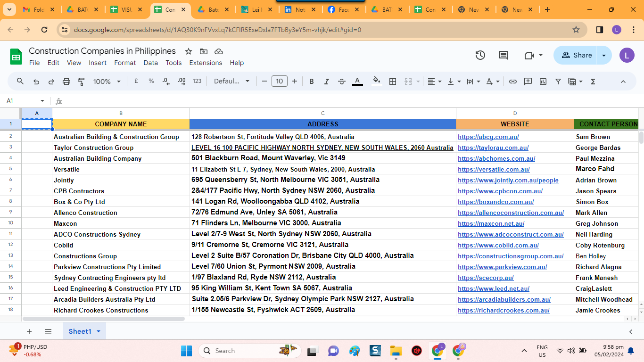Screen dimensions: 644x362
Task: Select the COMPANY NAME header cell
Action: (x=121, y=124)
